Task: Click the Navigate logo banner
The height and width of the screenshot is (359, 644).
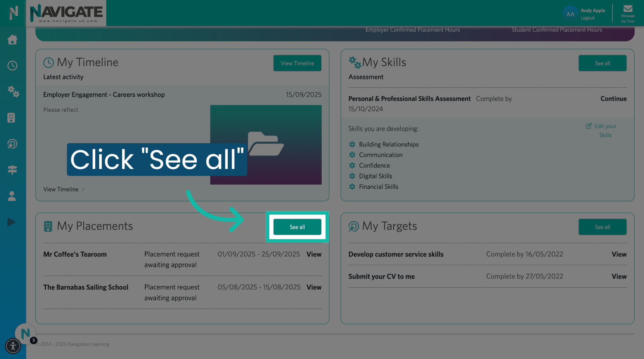Action: coord(66,13)
